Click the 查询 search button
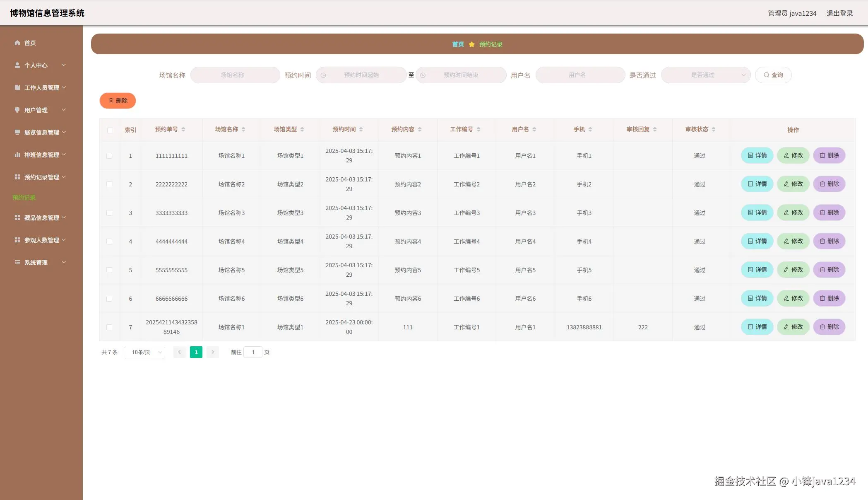The height and width of the screenshot is (500, 868). coord(773,75)
